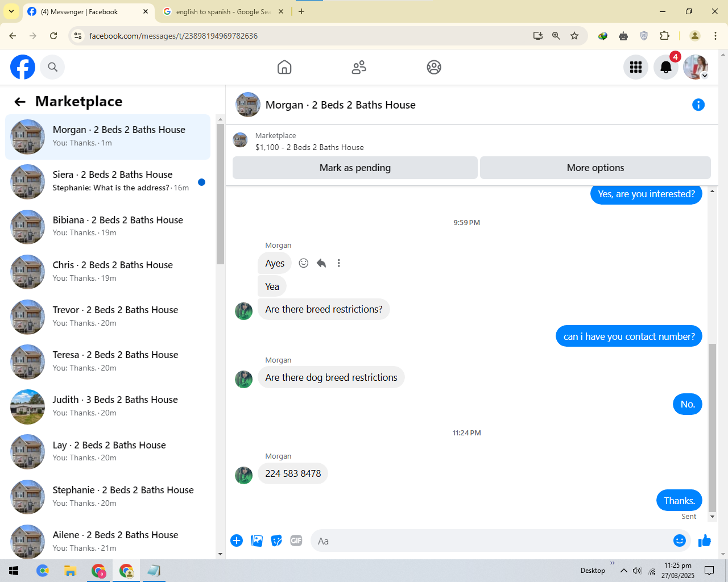
Task: Reply to the Ayes message
Action: (321, 263)
